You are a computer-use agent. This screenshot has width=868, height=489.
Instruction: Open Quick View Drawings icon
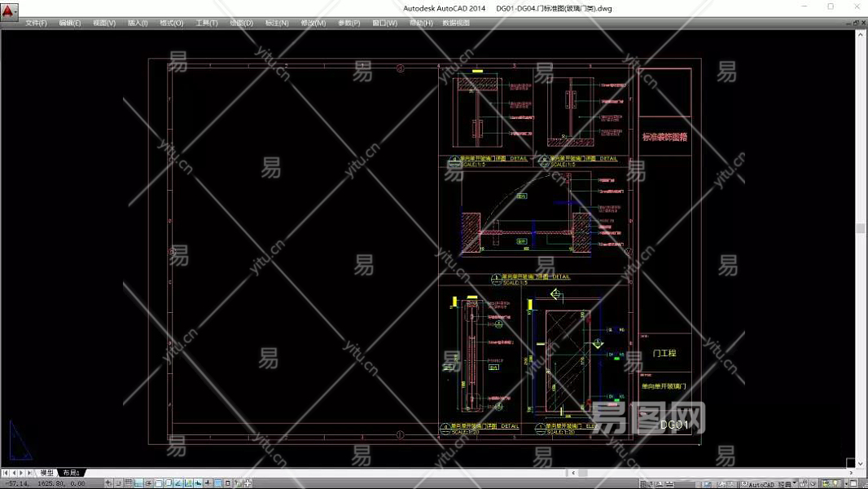click(x=670, y=483)
